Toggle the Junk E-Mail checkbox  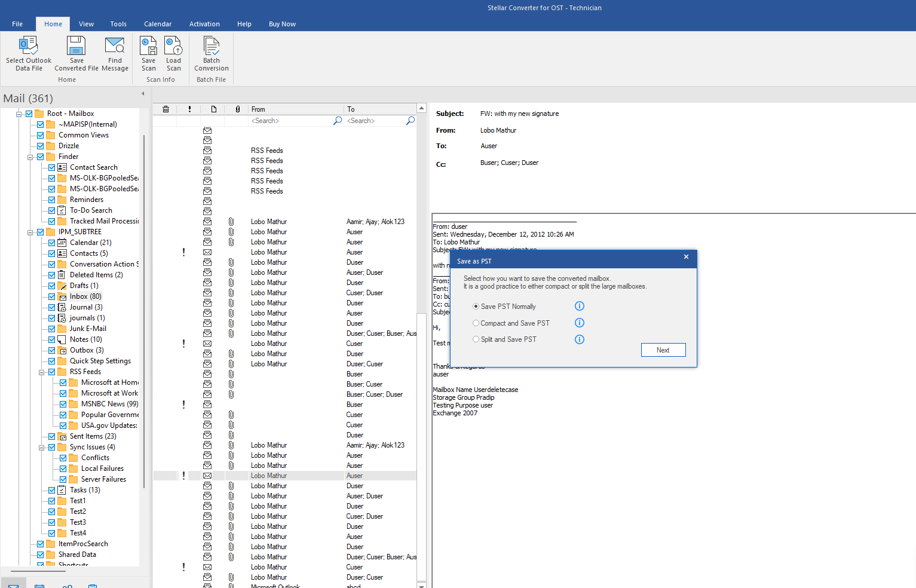[51, 329]
